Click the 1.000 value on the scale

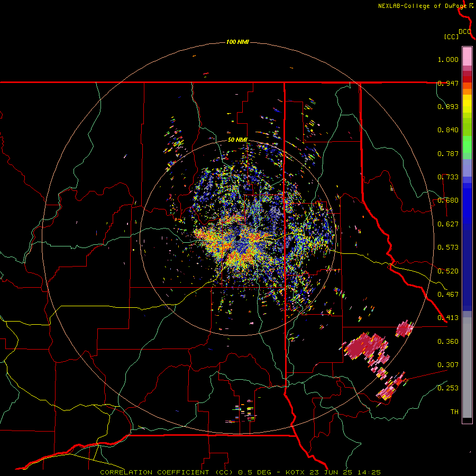tap(448, 59)
